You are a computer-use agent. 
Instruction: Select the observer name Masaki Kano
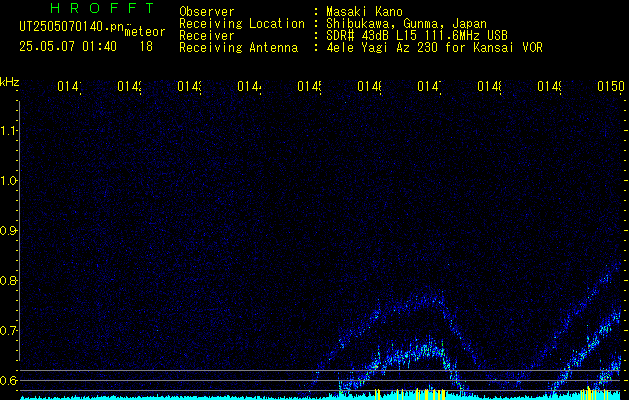pos(364,12)
